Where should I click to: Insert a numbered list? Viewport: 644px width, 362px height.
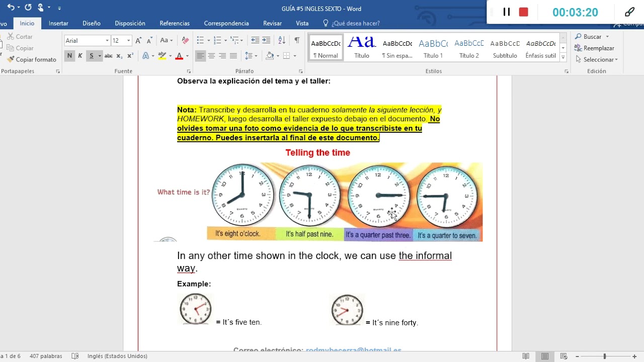pyautogui.click(x=217, y=41)
